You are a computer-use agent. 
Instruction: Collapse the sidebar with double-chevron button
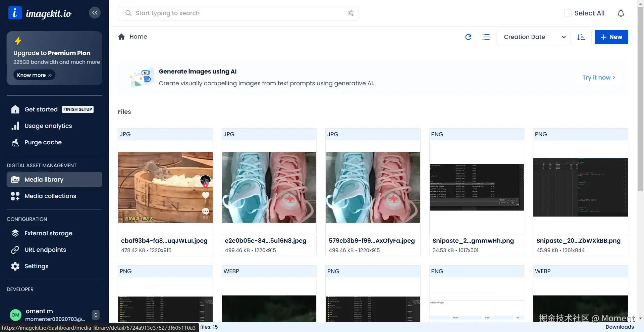[x=95, y=13]
